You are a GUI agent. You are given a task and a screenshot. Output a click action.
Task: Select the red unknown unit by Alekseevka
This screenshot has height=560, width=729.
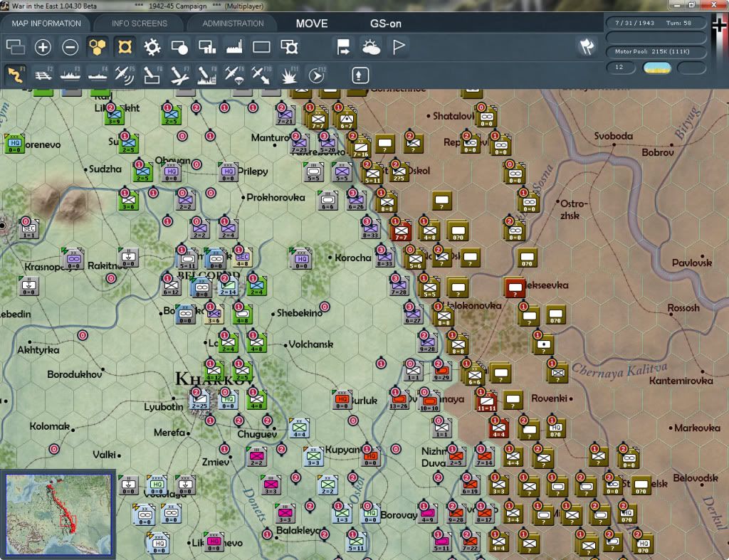point(515,288)
